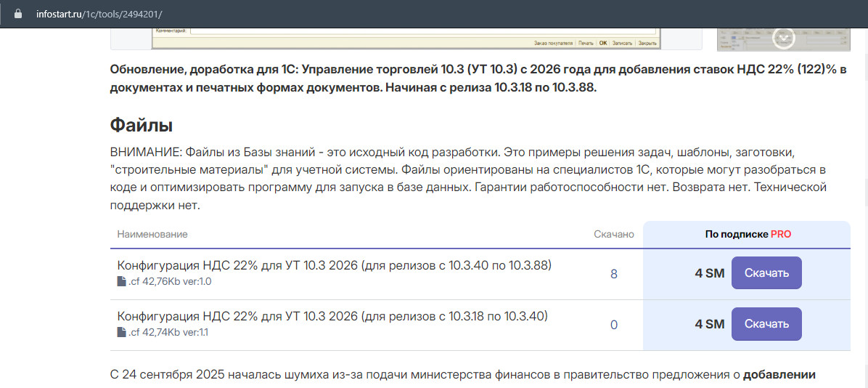This screenshot has height=388, width=868.
Task: Click the Наименование column header
Action: pyautogui.click(x=152, y=235)
